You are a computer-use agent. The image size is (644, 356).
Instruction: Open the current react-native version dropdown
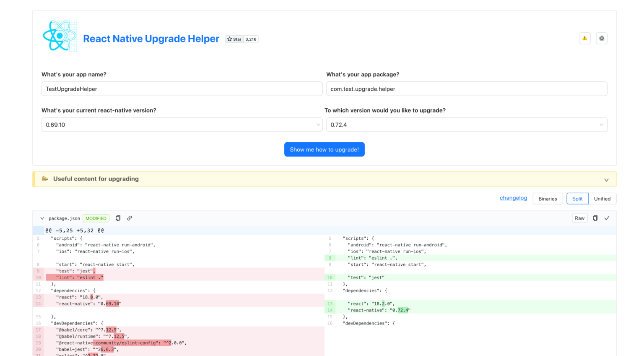point(182,125)
